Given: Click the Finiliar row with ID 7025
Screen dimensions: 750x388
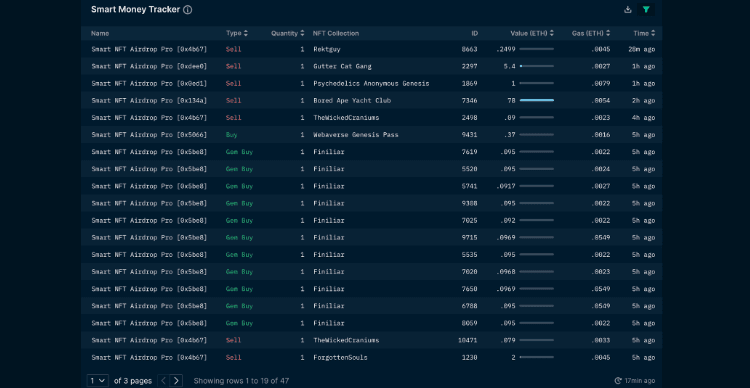Looking at the screenshot, I should click(371, 221).
